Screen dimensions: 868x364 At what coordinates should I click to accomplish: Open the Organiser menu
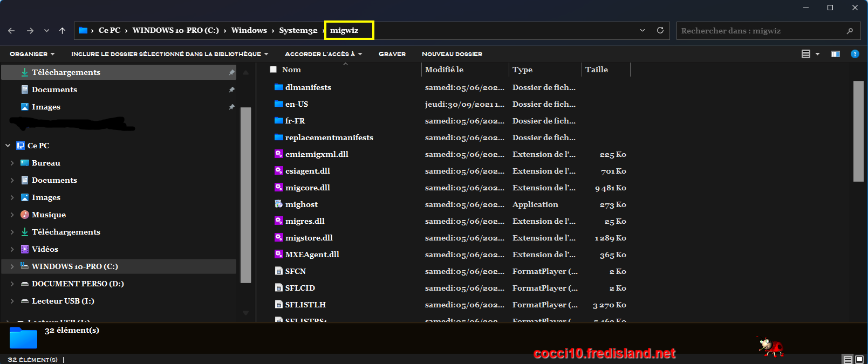click(x=32, y=54)
